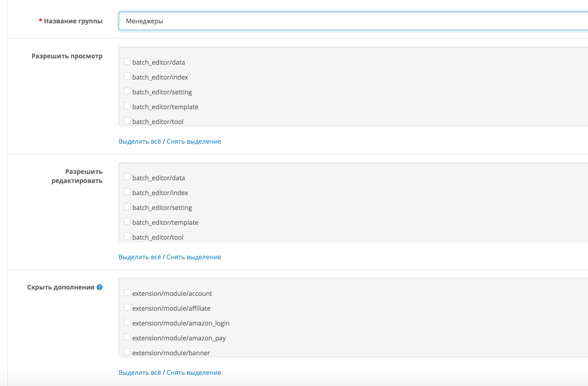
Task: Check batch_editor/data under Разрешить редактировать
Action: 127,177
